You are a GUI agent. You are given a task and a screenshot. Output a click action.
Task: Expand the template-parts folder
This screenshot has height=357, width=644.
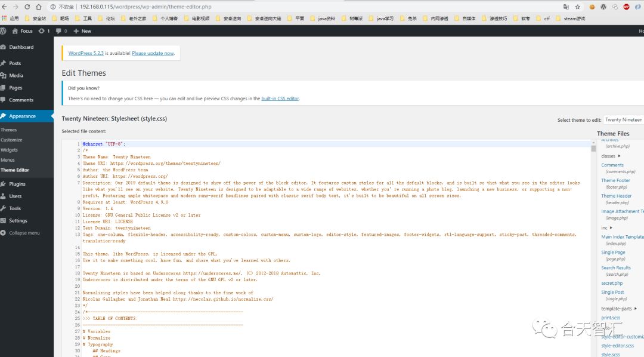[x=619, y=309]
